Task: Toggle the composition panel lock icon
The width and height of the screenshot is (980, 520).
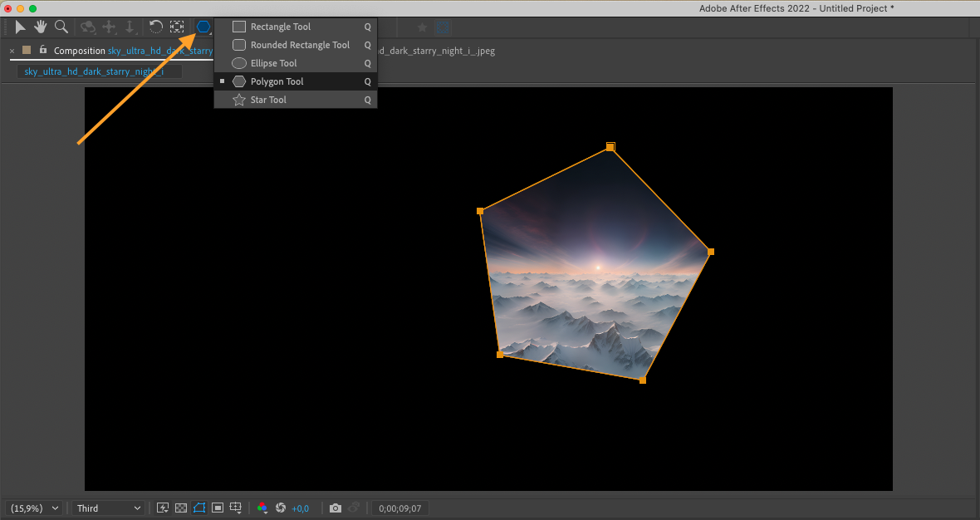Action: 43,51
